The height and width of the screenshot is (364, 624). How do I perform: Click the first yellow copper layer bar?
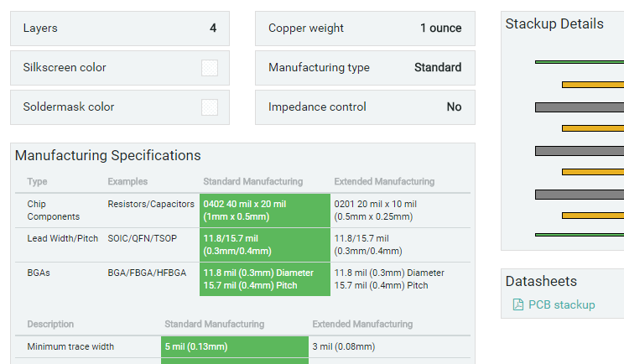(x=592, y=85)
